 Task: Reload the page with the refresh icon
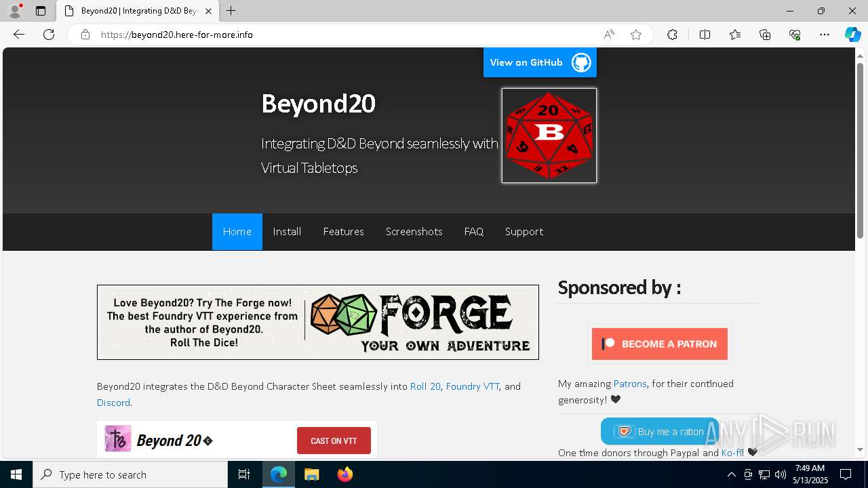(x=49, y=35)
